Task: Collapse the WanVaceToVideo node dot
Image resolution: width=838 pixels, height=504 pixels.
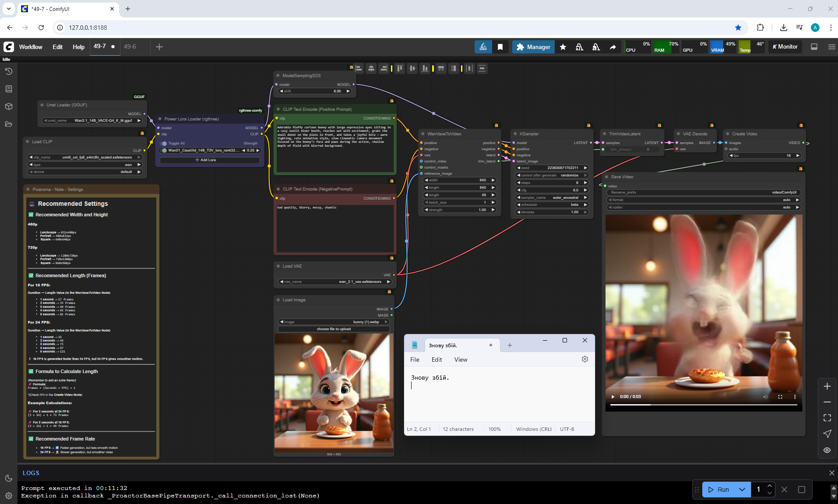Action: pos(423,134)
